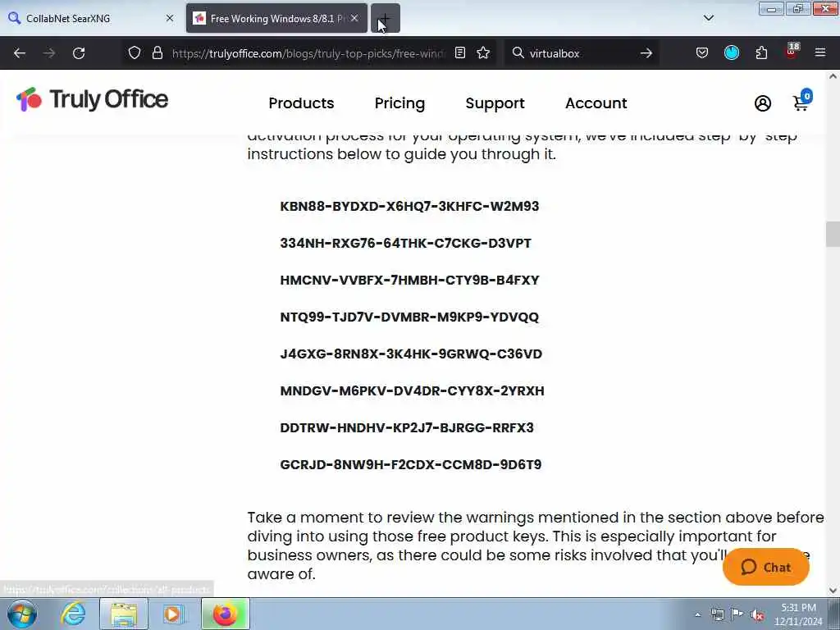This screenshot has height=630, width=840.
Task: Click the trulyoffice.com URL address field
Action: coord(308,53)
